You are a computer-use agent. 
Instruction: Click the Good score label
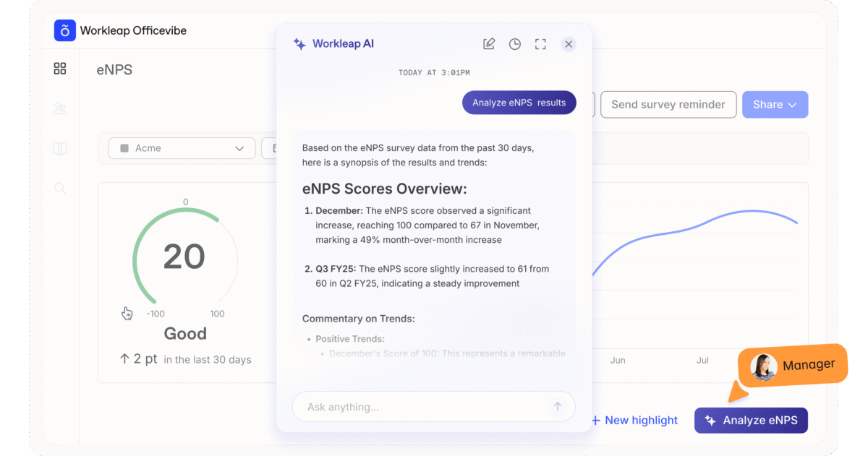[185, 334]
